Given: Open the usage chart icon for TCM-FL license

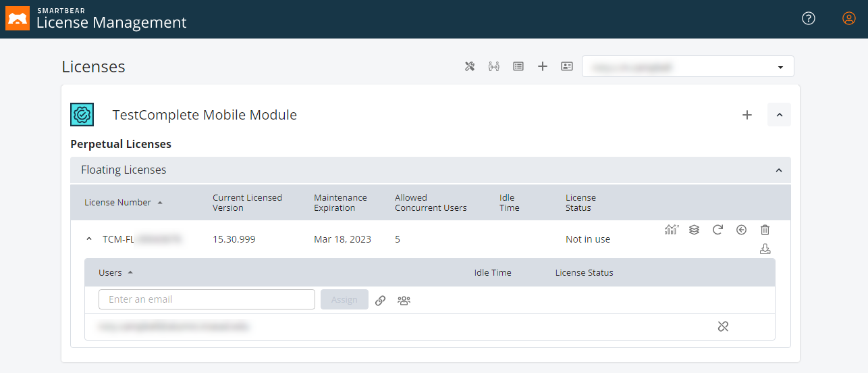Looking at the screenshot, I should point(671,230).
